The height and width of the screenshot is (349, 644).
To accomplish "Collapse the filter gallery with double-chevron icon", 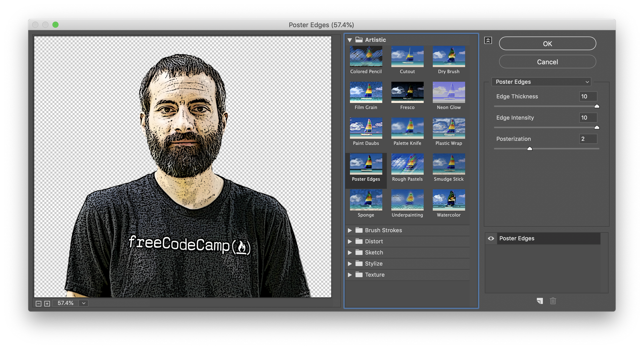I will 488,41.
